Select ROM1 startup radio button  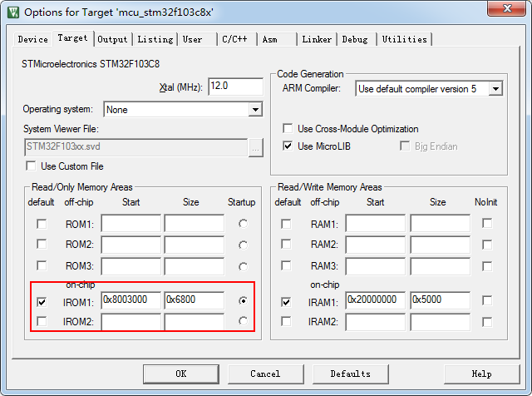pyautogui.click(x=243, y=224)
